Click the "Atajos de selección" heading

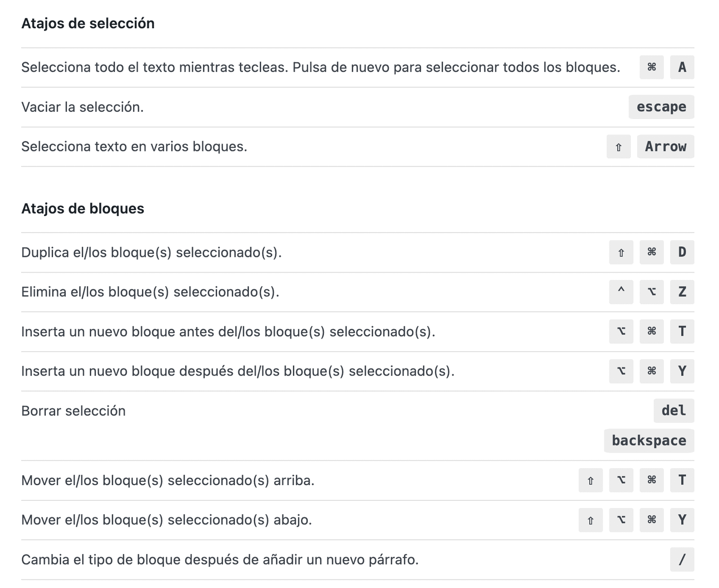pyautogui.click(x=88, y=23)
